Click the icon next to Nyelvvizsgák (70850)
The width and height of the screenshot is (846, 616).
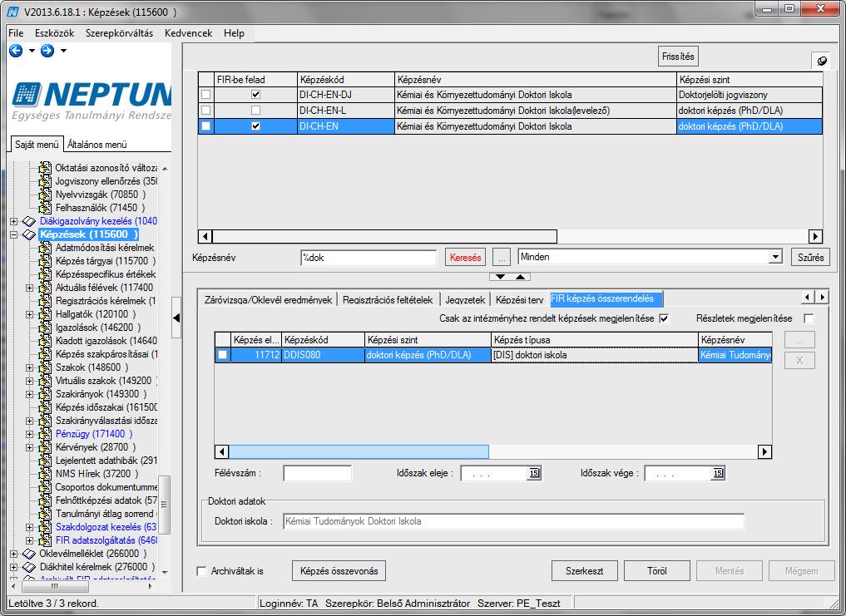45,195
